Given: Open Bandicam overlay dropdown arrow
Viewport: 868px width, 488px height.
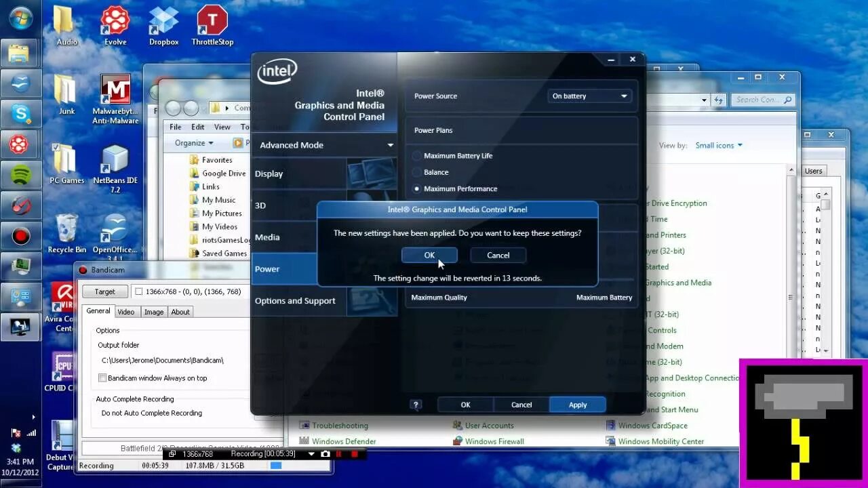Looking at the screenshot, I should coord(312,453).
